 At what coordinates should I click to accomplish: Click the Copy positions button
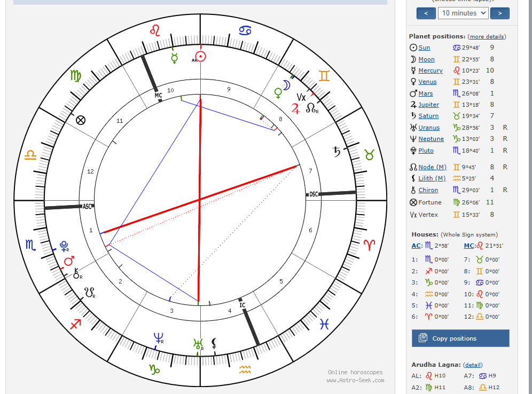pyautogui.click(x=460, y=338)
